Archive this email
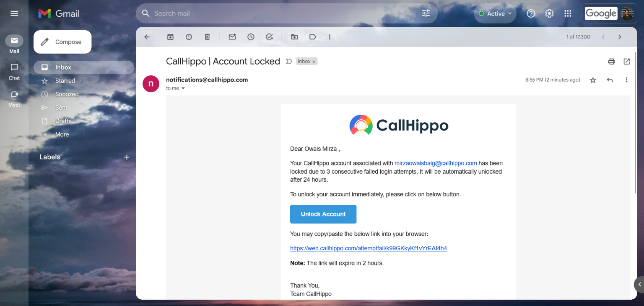Viewport: 644px width, 306px height. coord(170,37)
